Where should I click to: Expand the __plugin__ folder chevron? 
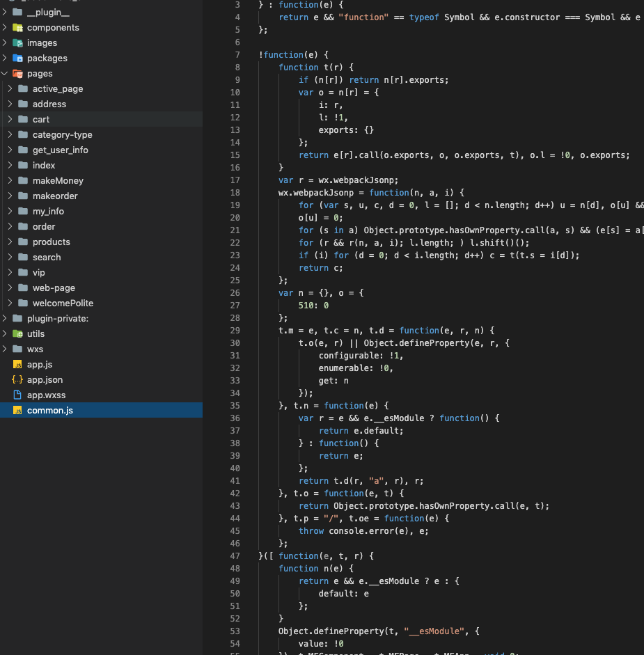(5, 12)
